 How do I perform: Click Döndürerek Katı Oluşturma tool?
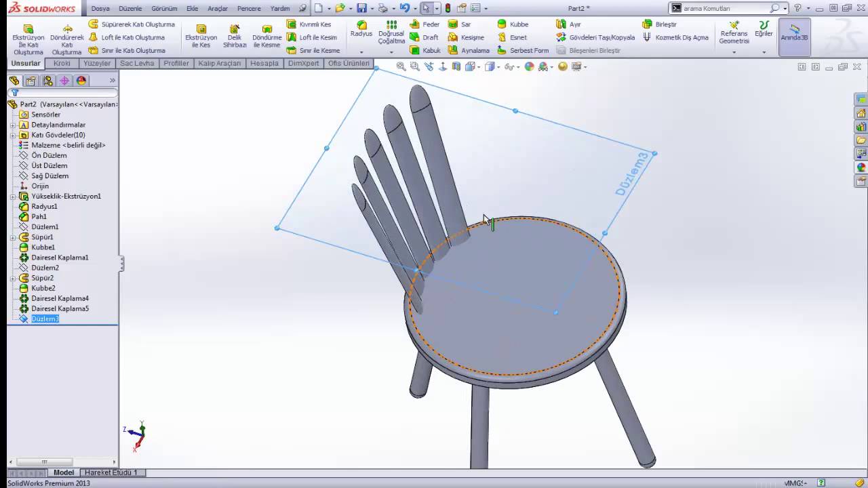coord(66,40)
